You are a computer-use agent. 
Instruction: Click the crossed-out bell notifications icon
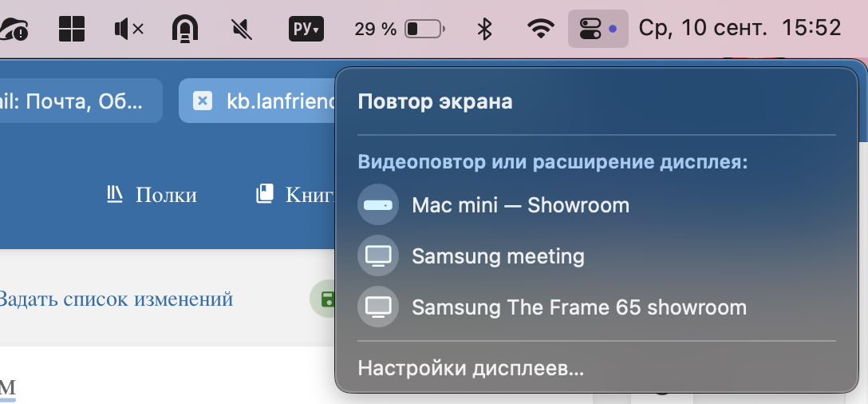coord(242,30)
